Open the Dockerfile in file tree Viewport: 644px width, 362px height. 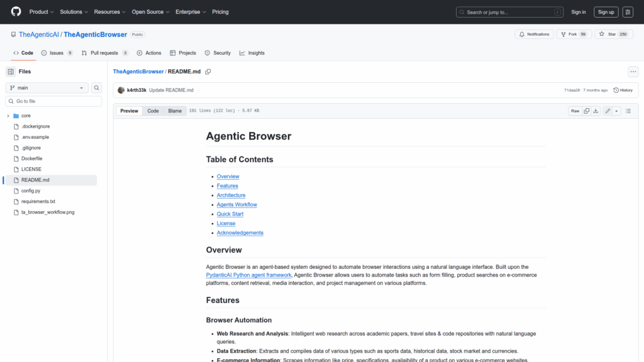[31, 158]
